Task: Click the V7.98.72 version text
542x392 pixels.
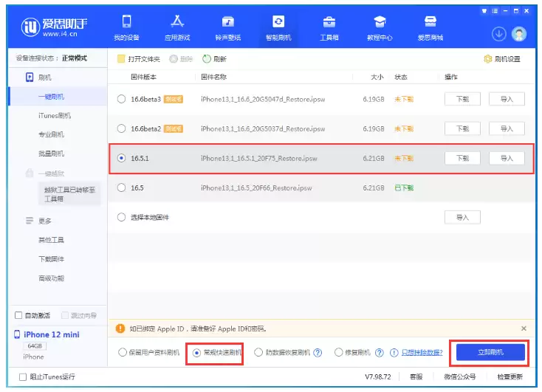Action: 378,376
